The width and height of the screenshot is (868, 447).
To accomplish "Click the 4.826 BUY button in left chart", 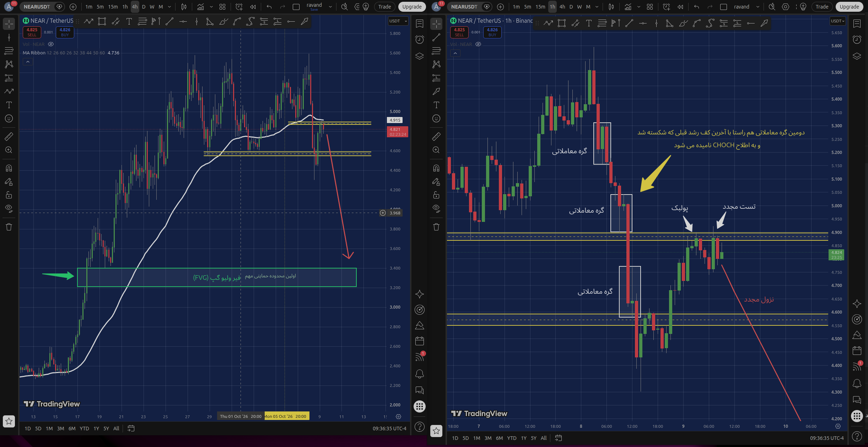I will [65, 32].
